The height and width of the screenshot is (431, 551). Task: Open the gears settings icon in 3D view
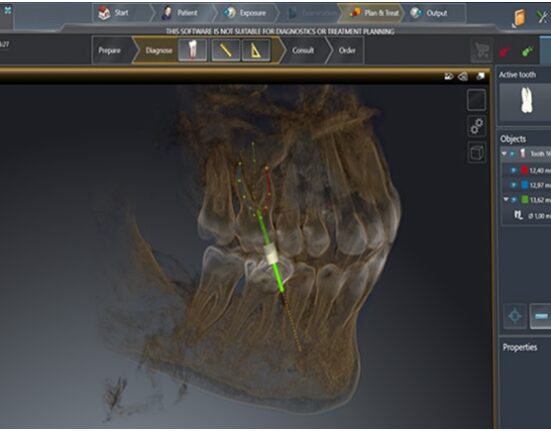pyautogui.click(x=477, y=126)
